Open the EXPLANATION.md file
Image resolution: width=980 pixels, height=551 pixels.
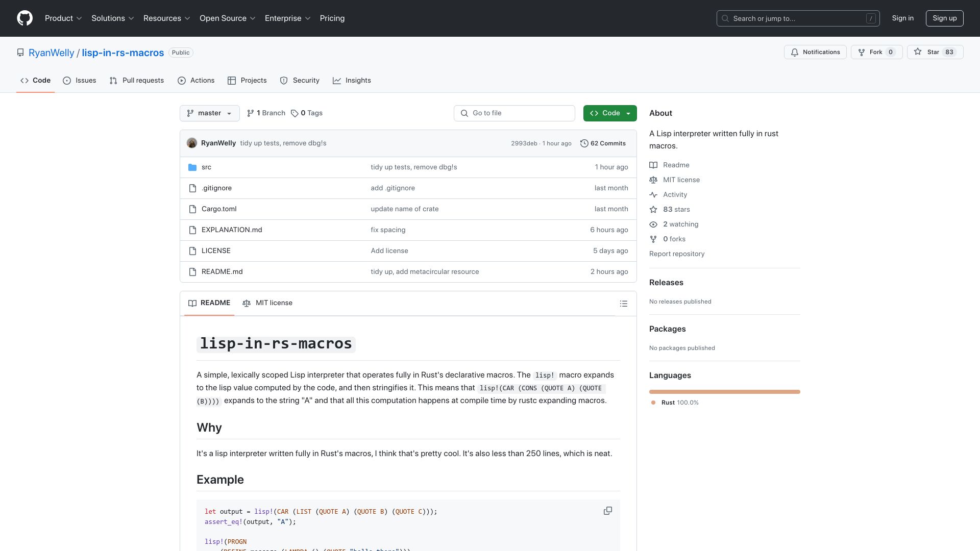click(232, 230)
